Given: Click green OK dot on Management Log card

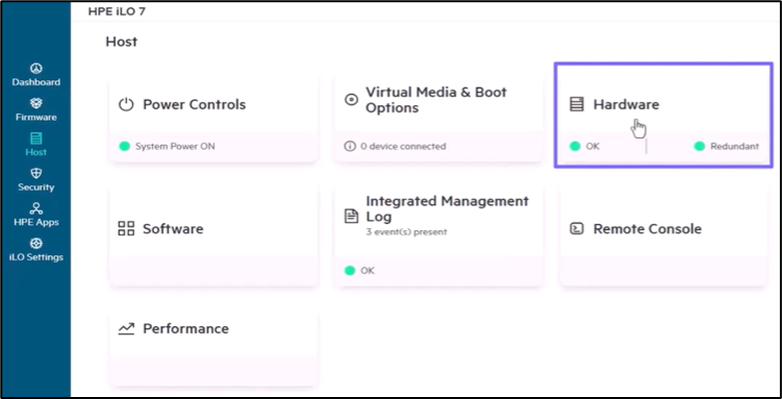Looking at the screenshot, I should 350,270.
